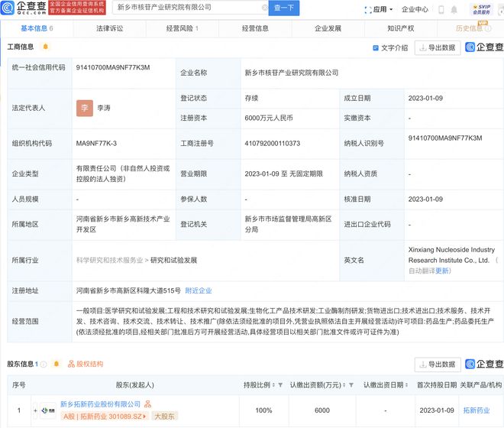Open the 附近企业 link
The height and width of the screenshot is (428, 504).
pyautogui.click(x=199, y=290)
